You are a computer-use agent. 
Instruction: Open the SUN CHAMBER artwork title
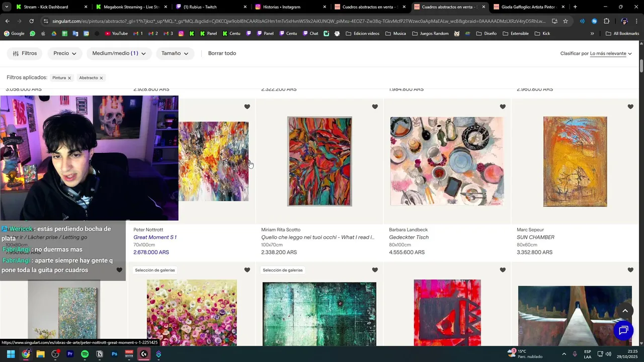click(535, 237)
